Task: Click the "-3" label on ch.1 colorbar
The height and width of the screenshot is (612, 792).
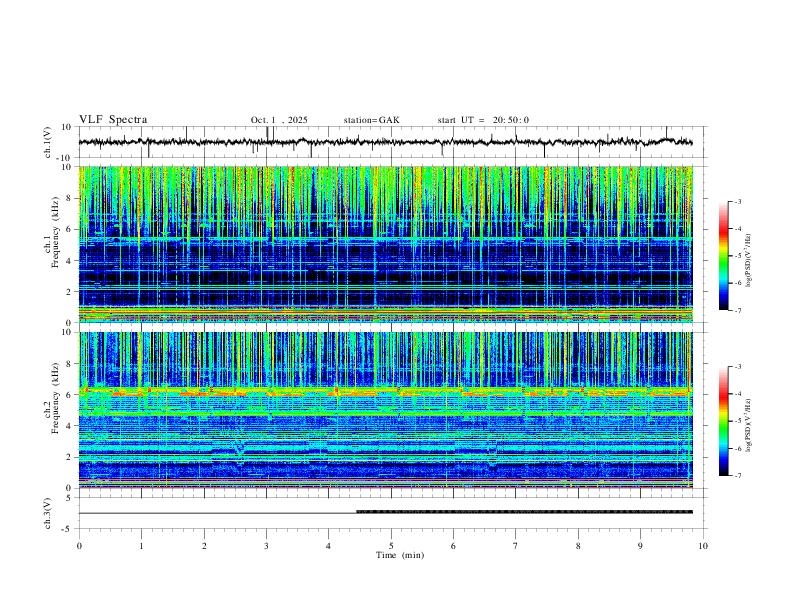Action: (737, 201)
